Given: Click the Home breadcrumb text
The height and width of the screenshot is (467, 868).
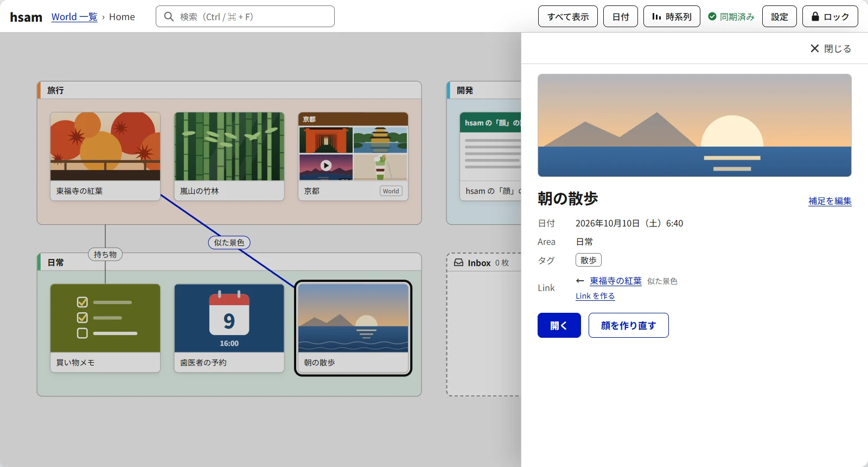Looking at the screenshot, I should coord(122,17).
